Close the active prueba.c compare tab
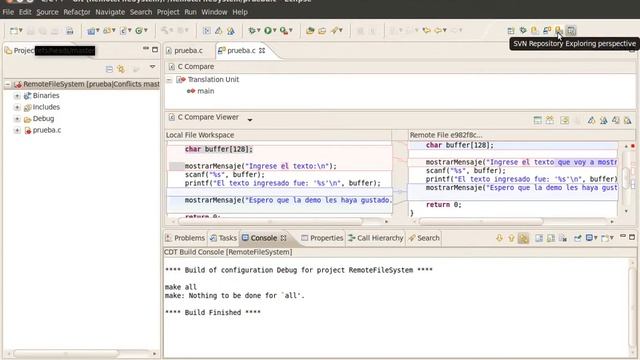 click(x=262, y=51)
